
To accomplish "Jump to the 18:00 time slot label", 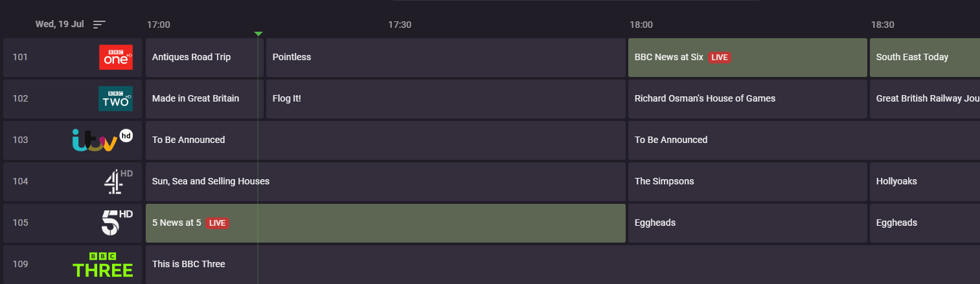I will pos(641,25).
